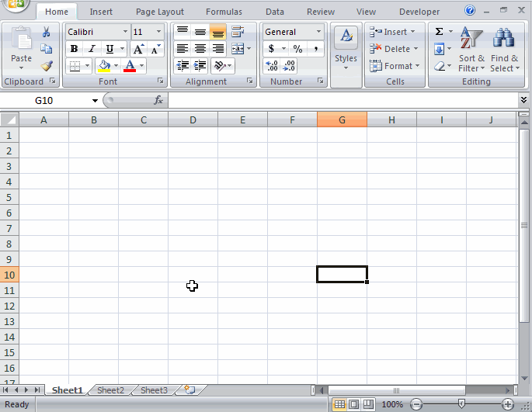The width and height of the screenshot is (532, 412).
Task: Apply red Font Color swatch
Action: 130,66
